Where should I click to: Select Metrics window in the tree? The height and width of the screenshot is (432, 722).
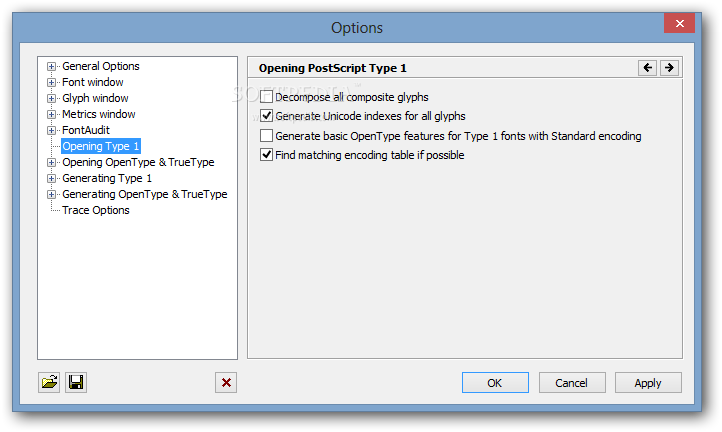(x=99, y=114)
